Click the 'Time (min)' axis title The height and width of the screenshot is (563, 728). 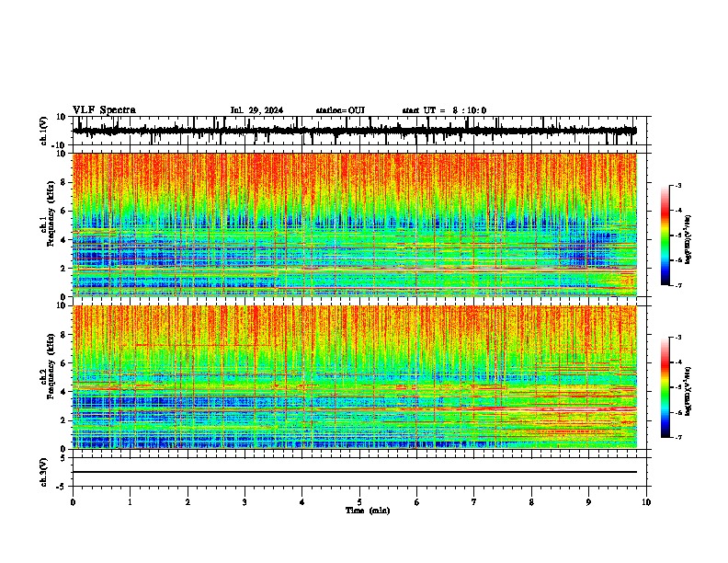[368, 511]
